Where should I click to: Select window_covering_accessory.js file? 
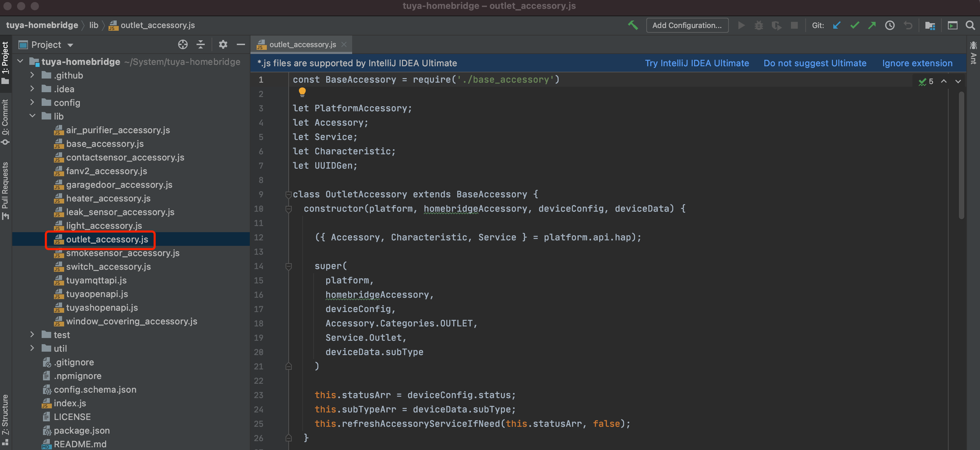(132, 321)
